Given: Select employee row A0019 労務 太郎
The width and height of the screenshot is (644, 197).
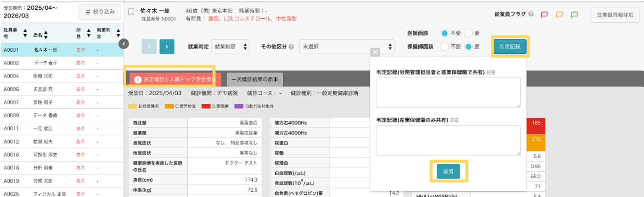Looking at the screenshot, I should point(61,181).
